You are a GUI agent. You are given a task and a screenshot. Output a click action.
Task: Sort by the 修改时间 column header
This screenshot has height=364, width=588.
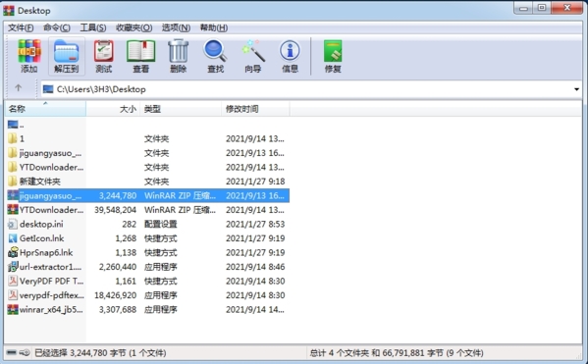255,109
